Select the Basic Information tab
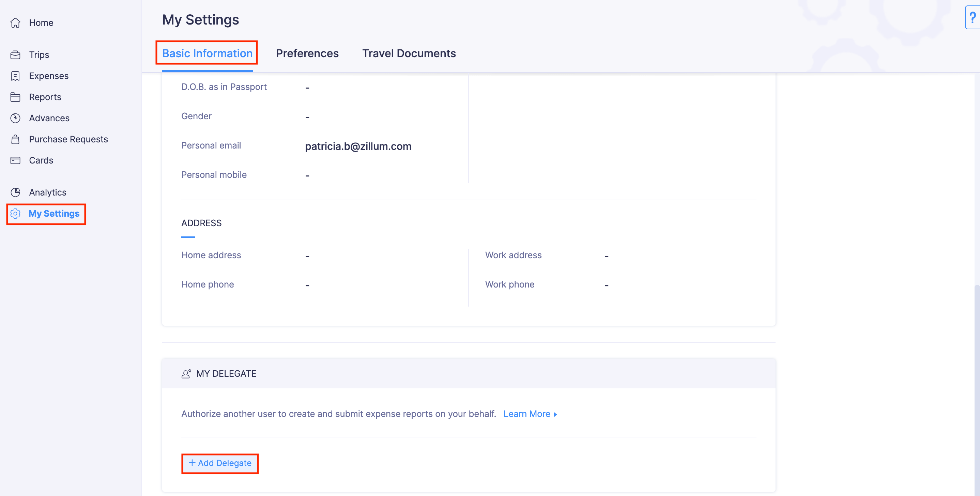 click(x=207, y=53)
